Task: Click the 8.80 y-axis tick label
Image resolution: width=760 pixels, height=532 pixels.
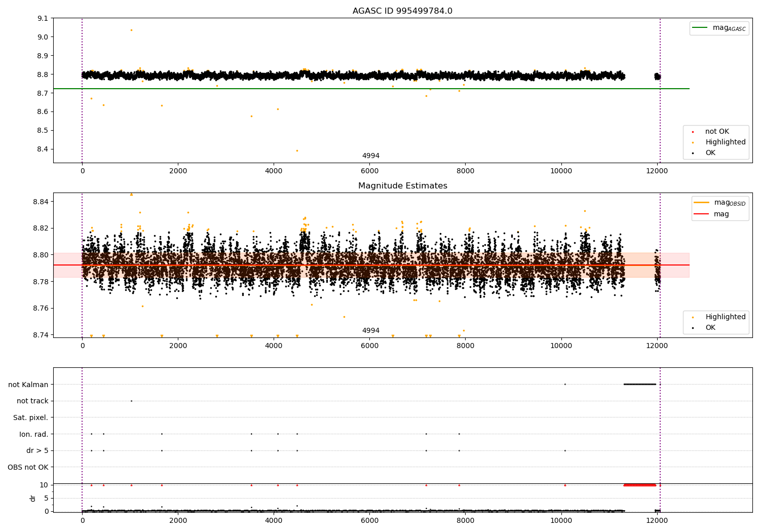Action: (41, 255)
